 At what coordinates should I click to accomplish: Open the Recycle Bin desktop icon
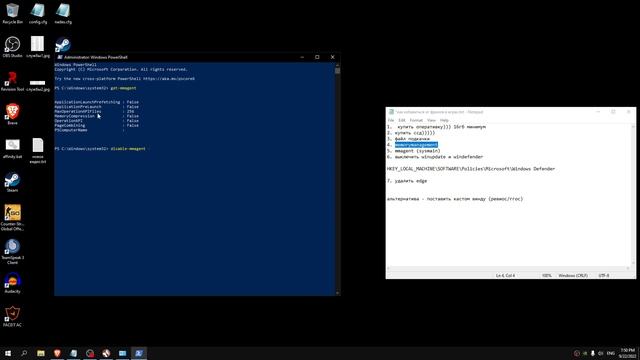click(12, 13)
